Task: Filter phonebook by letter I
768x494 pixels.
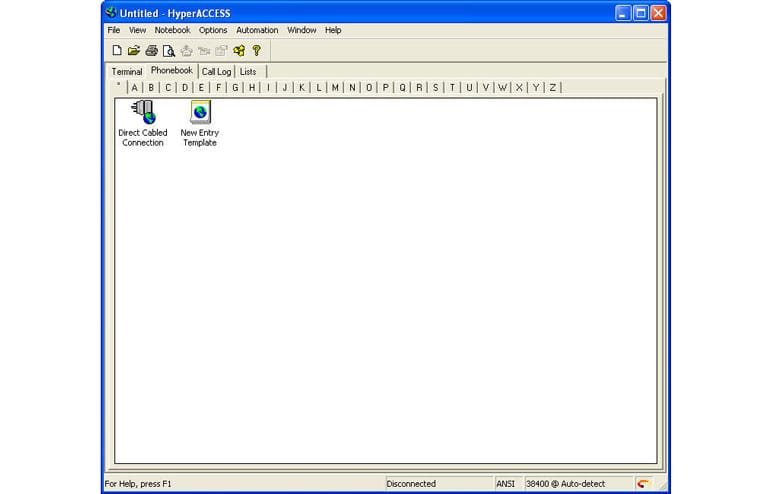Action: tap(268, 88)
